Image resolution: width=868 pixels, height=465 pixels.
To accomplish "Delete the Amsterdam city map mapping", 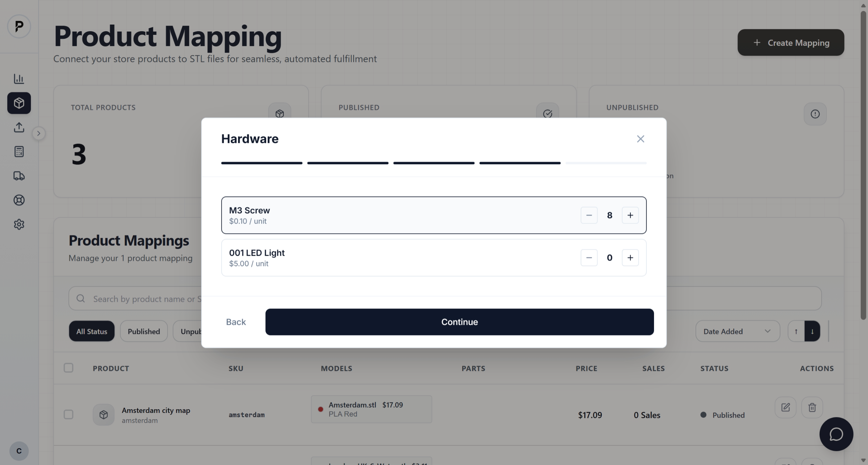I will tap(812, 407).
